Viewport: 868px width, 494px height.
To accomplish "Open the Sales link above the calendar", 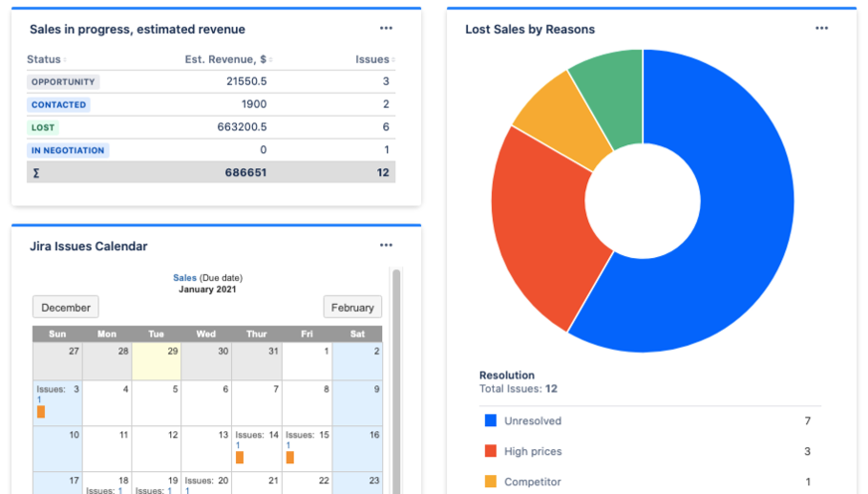I will 184,278.
